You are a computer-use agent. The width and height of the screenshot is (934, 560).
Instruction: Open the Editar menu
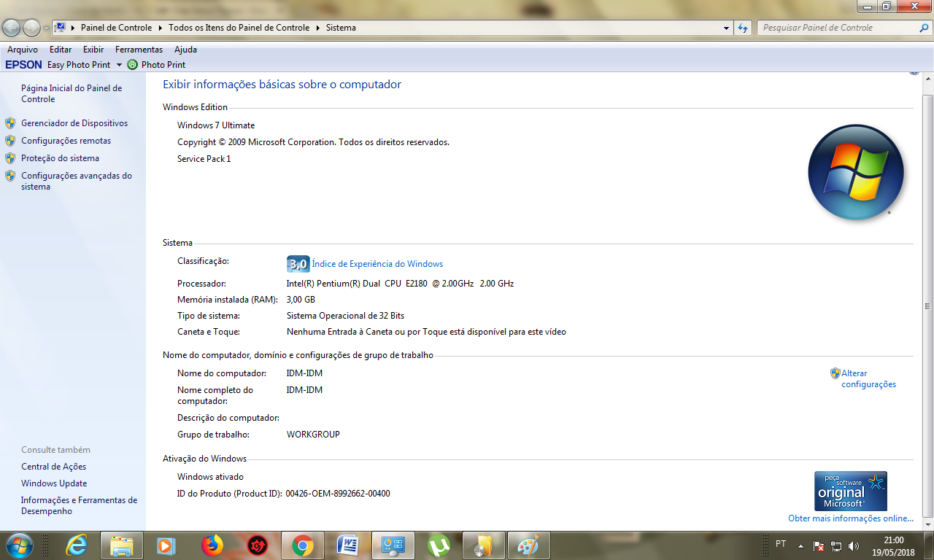61,50
